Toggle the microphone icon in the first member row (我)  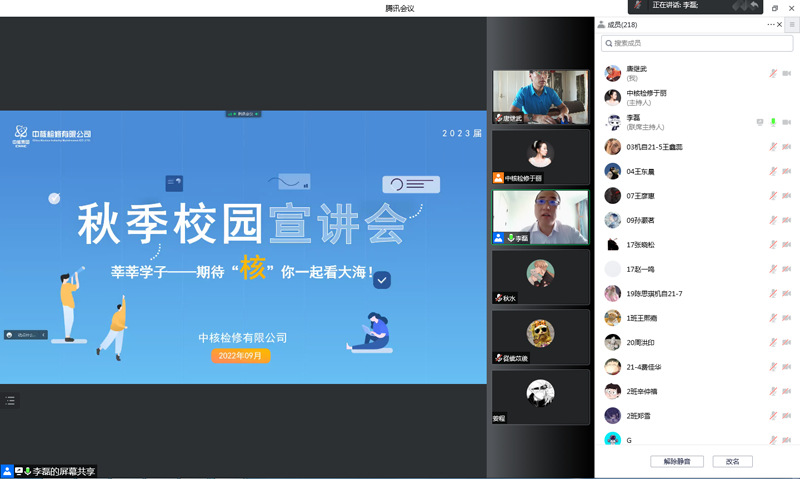773,73
